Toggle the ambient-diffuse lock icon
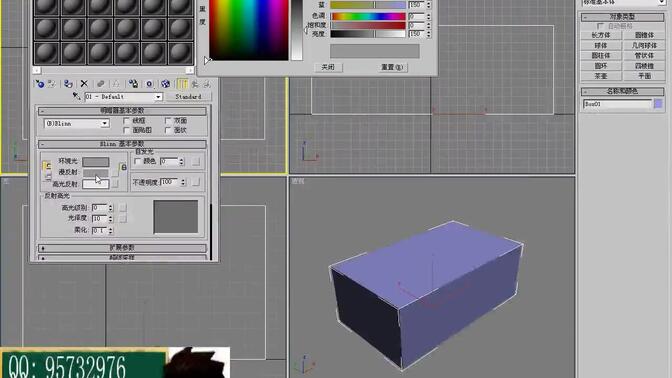Viewport: 672px width, 378px height. coord(47,165)
